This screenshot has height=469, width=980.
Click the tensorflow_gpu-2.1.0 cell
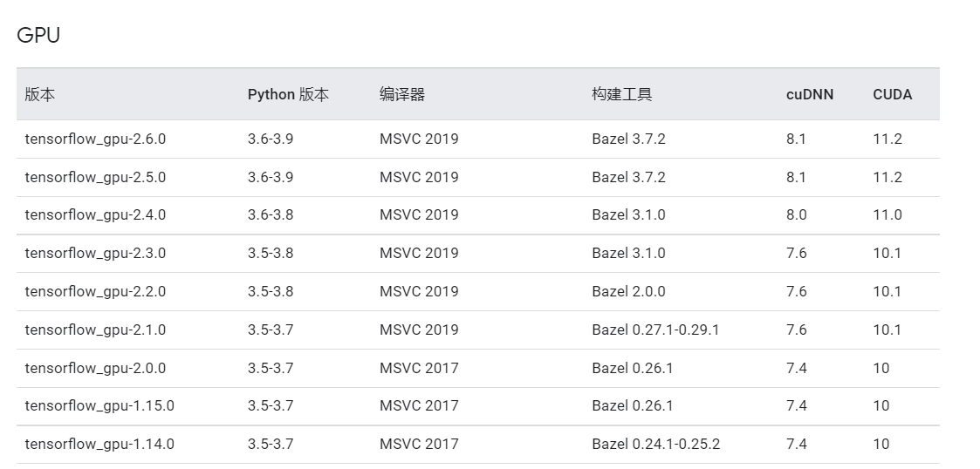[x=96, y=330]
